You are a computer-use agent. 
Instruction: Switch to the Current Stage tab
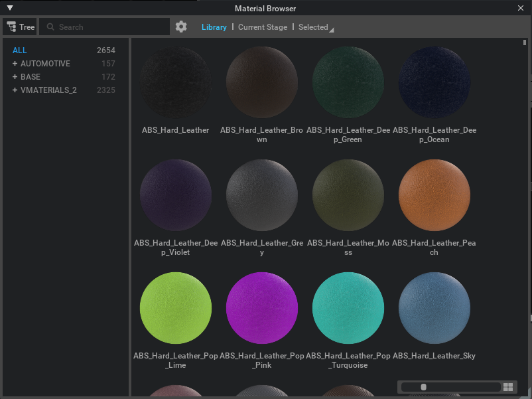[263, 27]
